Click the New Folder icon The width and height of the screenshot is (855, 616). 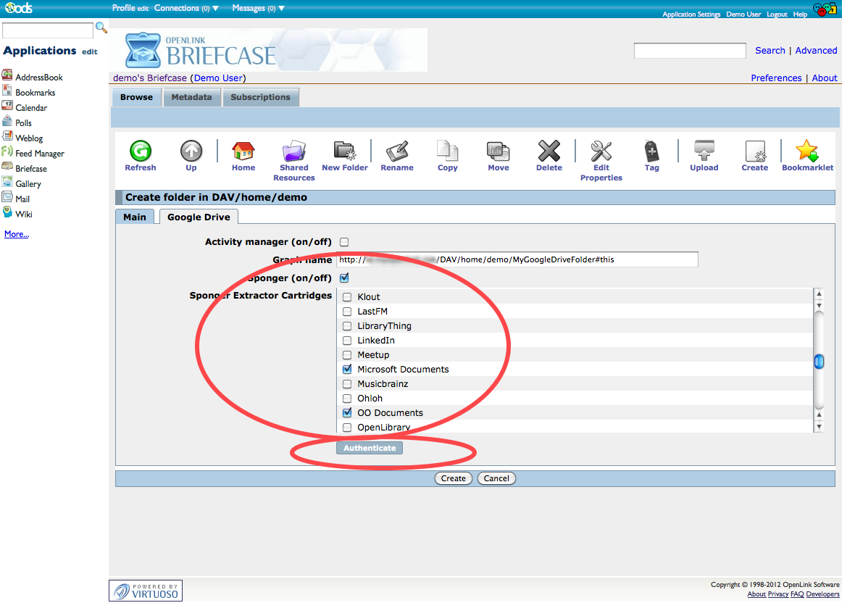point(345,151)
